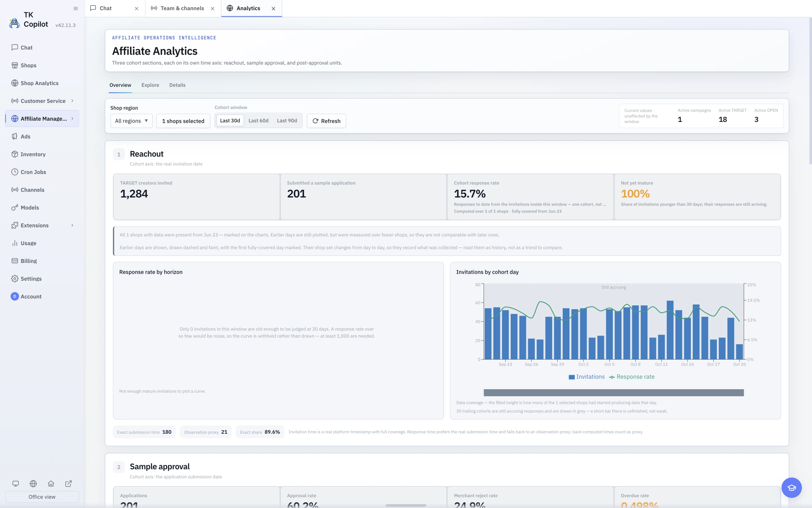Click the home icon at sidebar bottom

(x=51, y=484)
